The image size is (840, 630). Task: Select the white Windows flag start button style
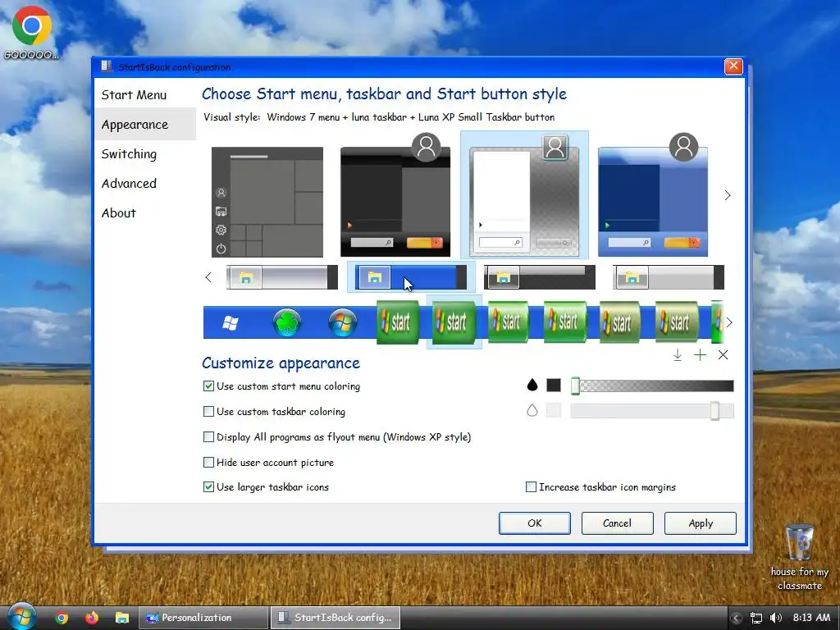pyautogui.click(x=231, y=323)
